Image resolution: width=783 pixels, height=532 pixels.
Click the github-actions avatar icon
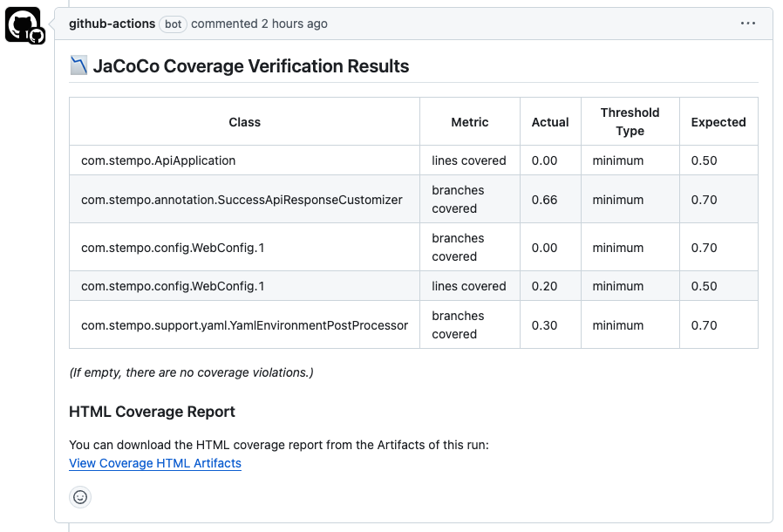(24, 25)
